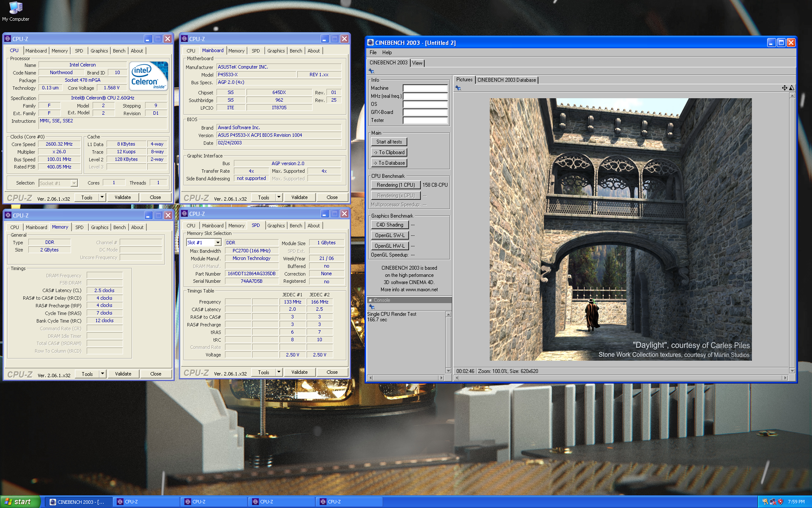Click the Rendering (1 CPU) button
Screen dimensions: 812x508
pyautogui.click(x=396, y=185)
